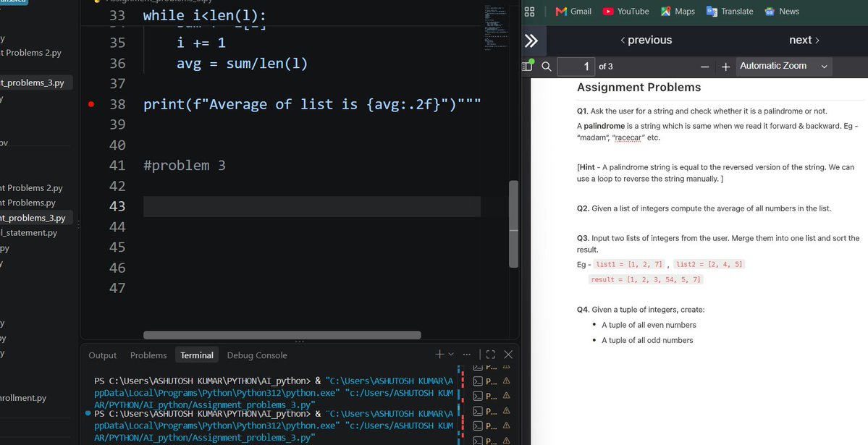This screenshot has width=868, height=445.
Task: Open the Translate bookmark
Action: pyautogui.click(x=730, y=11)
